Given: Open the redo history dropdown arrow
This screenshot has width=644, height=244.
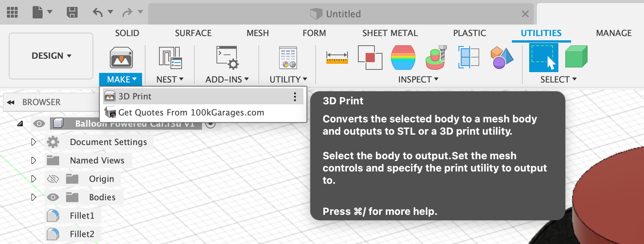Looking at the screenshot, I should click(140, 12).
